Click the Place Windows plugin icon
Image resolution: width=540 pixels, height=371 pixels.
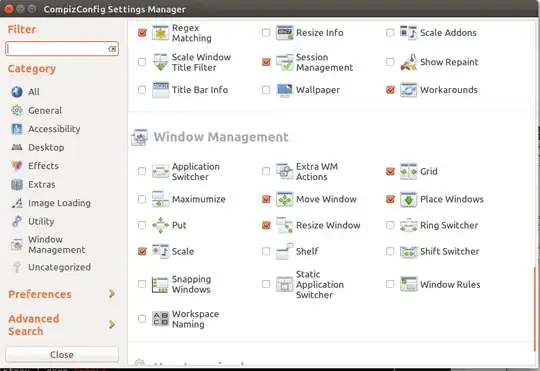408,199
